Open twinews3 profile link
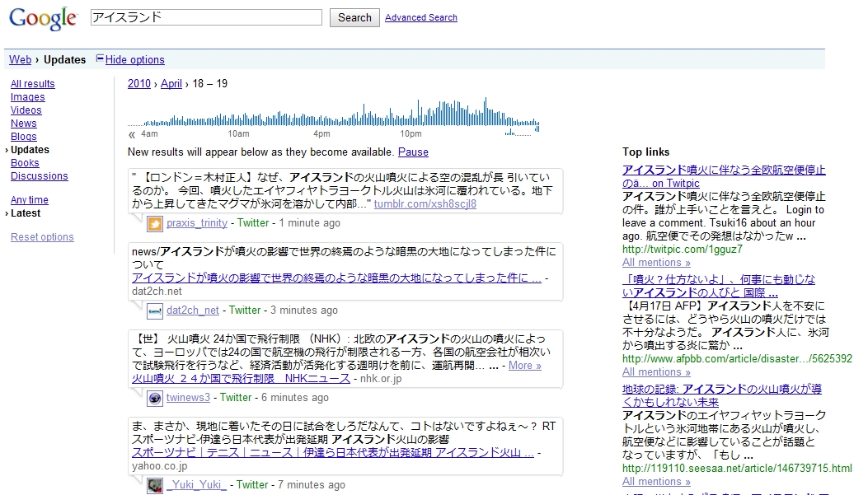Screen dimensions: 868x495 point(188,398)
